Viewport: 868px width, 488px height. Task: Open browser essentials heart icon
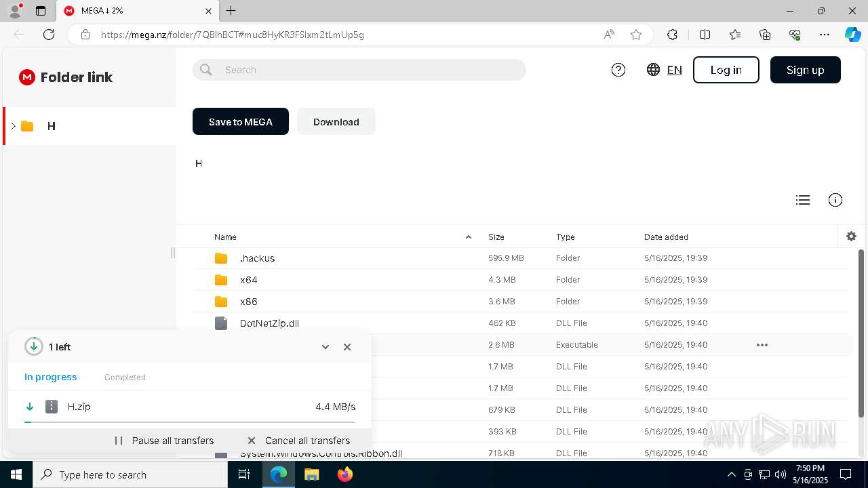click(795, 35)
